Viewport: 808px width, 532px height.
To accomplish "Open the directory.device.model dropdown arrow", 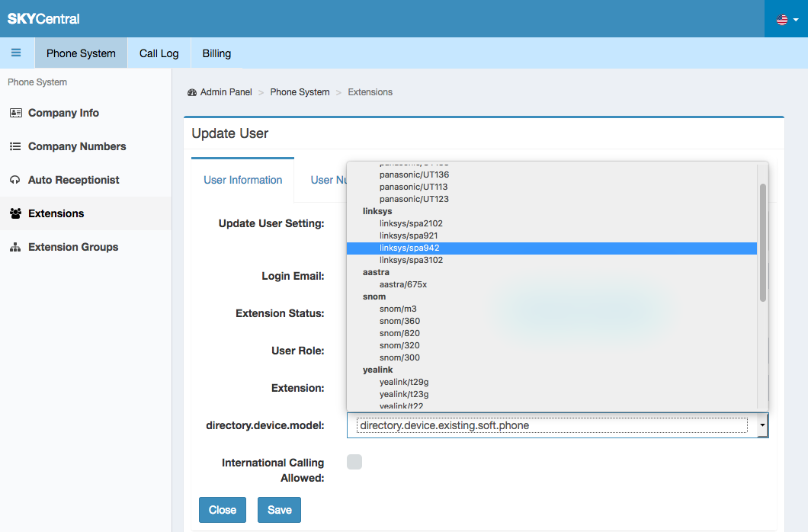I will 762,425.
